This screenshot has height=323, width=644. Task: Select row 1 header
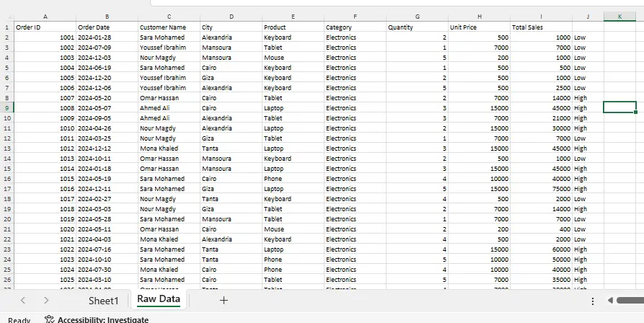(x=7, y=27)
